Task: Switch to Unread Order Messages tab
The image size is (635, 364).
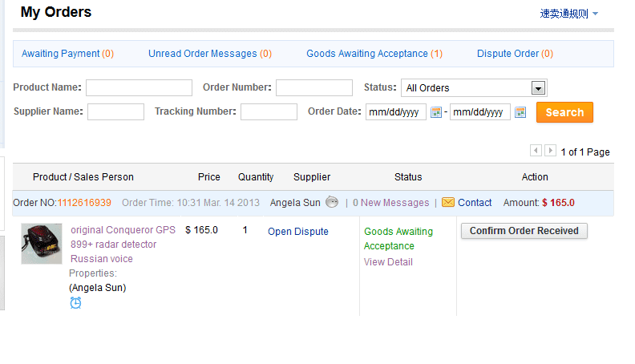Action: pyautogui.click(x=209, y=54)
